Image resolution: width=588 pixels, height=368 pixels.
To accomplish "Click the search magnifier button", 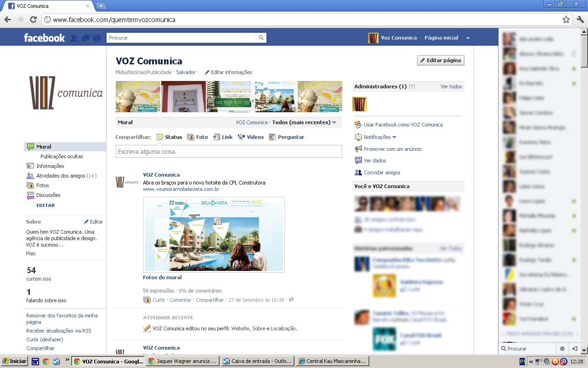I will tap(261, 38).
